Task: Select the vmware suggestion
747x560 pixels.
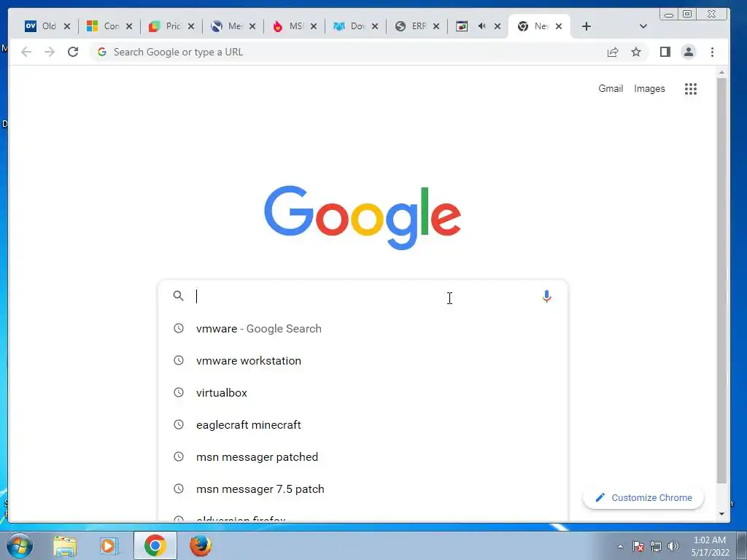Action: tap(362, 329)
